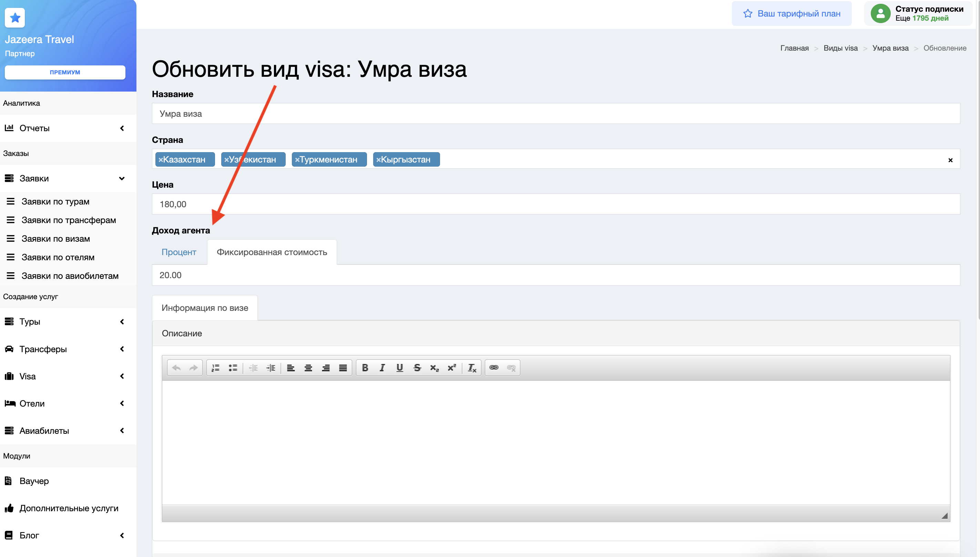This screenshot has height=557, width=980.
Task: Insert a bulleted list
Action: pyautogui.click(x=233, y=368)
